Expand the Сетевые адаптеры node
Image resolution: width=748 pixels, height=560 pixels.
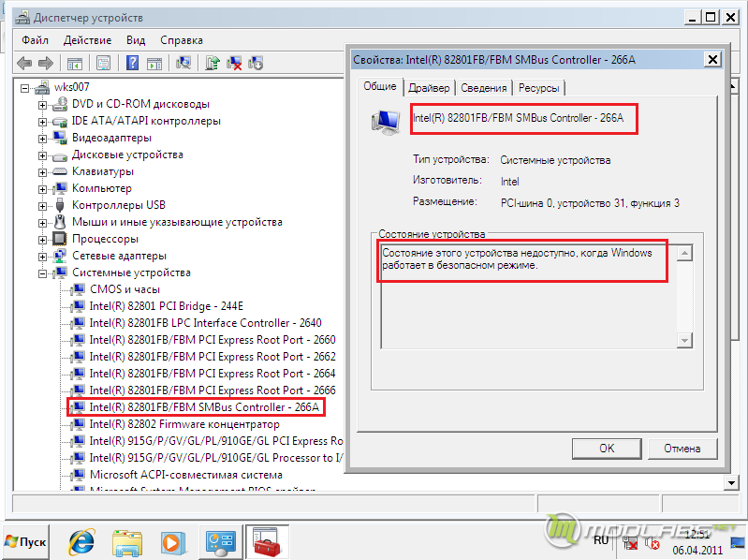[x=42, y=257]
